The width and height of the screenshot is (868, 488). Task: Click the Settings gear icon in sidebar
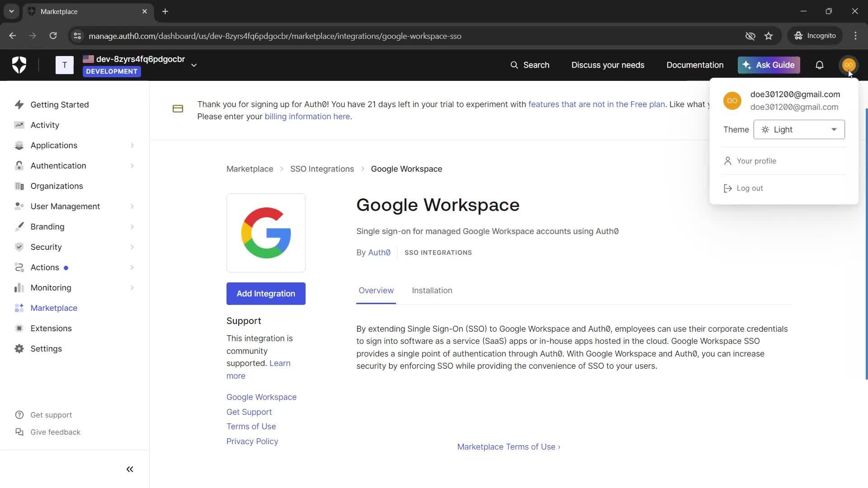tap(19, 349)
